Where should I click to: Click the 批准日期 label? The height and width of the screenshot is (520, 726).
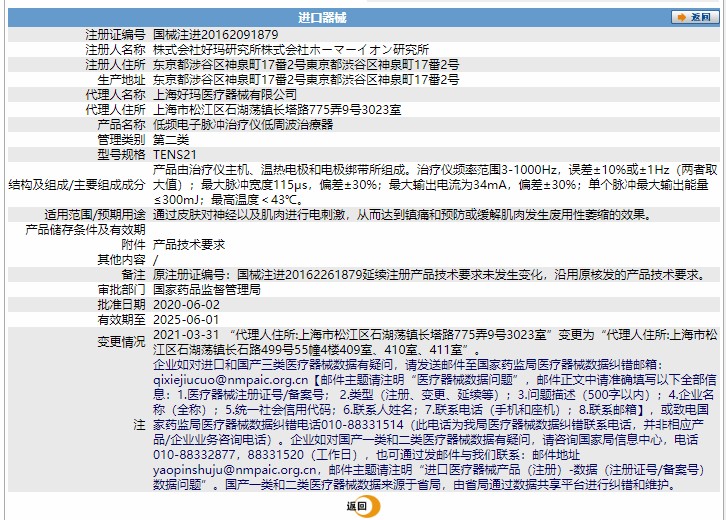point(121,305)
